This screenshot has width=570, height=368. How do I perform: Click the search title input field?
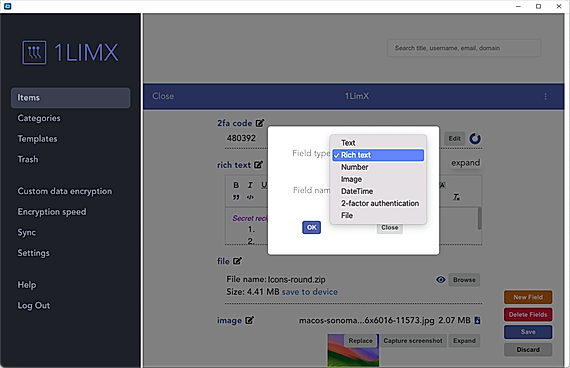pos(464,48)
